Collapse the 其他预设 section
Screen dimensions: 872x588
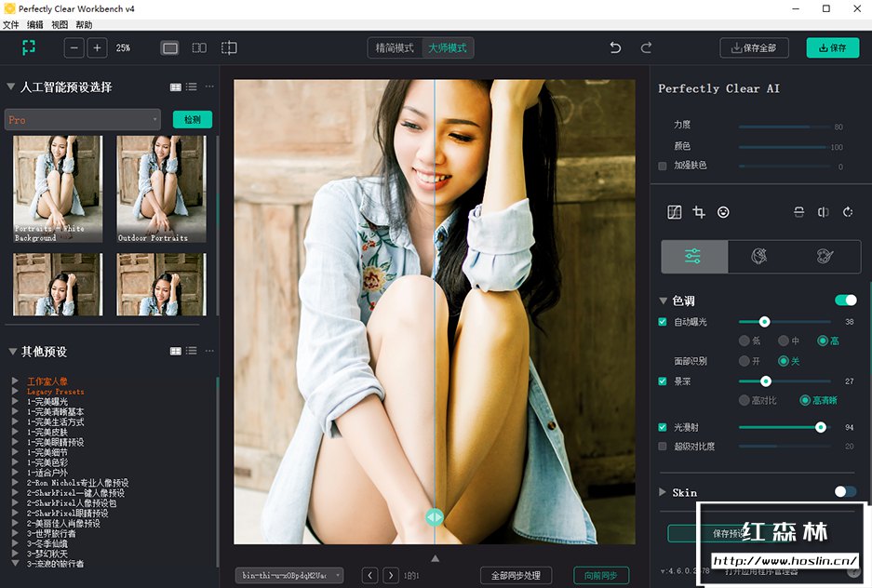[x=12, y=352]
